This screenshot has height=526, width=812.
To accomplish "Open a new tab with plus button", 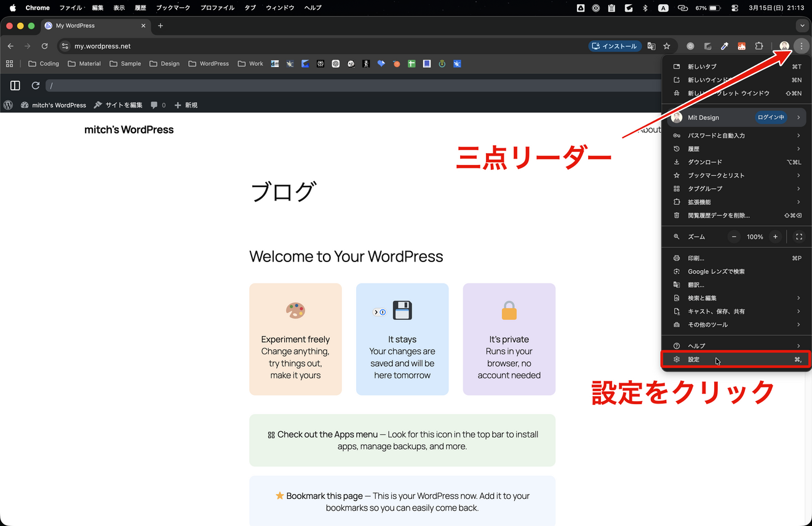I will coord(161,26).
